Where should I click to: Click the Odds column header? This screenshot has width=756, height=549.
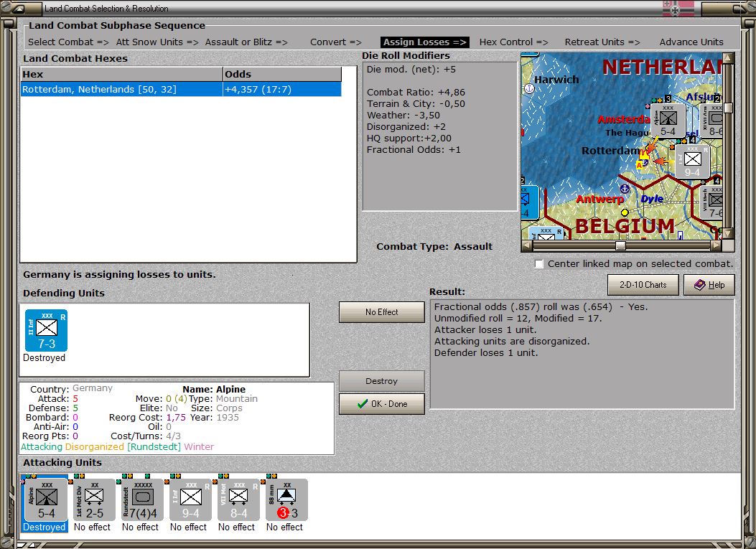click(x=282, y=74)
